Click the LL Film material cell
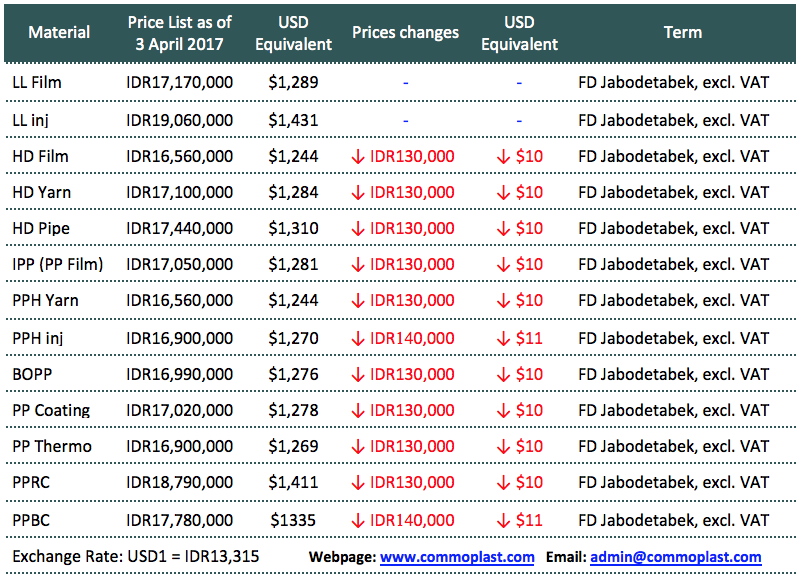 tap(37, 82)
